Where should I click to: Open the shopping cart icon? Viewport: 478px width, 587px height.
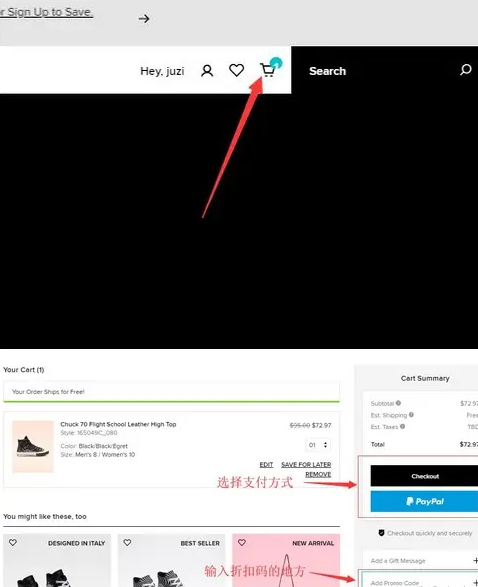click(267, 70)
